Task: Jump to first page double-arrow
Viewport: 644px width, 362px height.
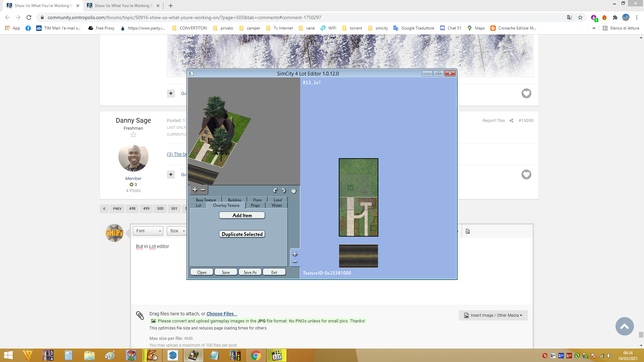Action: [104, 208]
